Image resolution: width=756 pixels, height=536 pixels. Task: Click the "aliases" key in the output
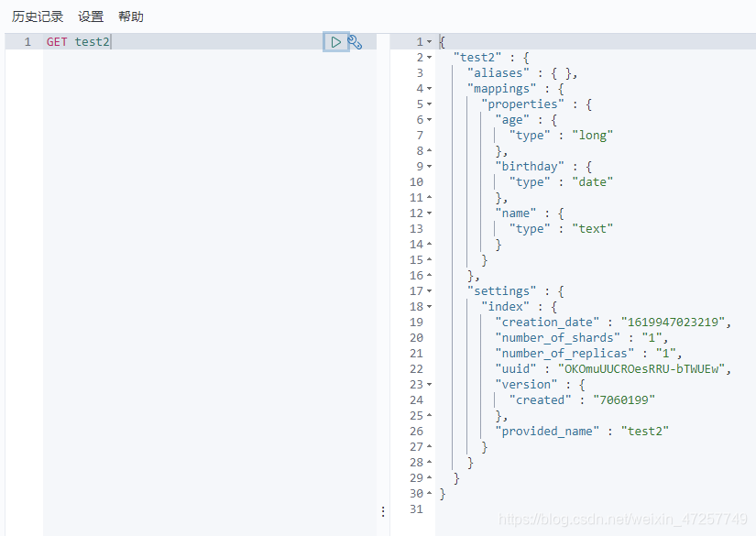[x=499, y=73]
